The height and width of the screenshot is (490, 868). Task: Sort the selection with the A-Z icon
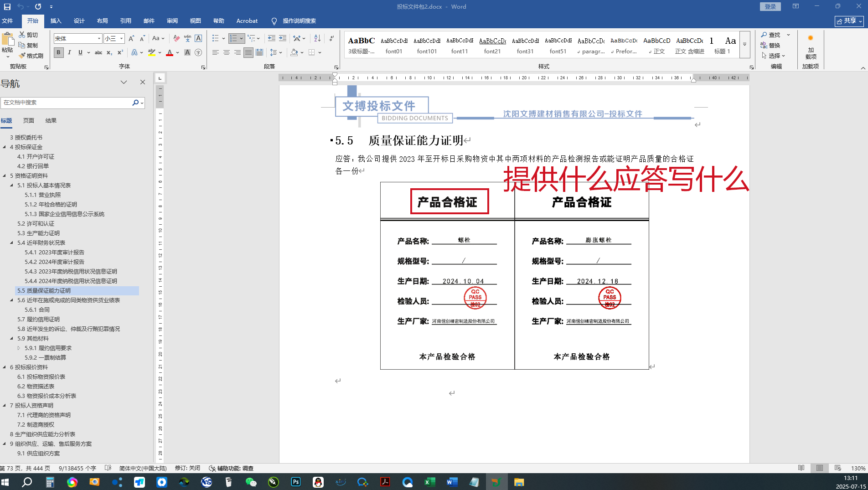click(317, 39)
